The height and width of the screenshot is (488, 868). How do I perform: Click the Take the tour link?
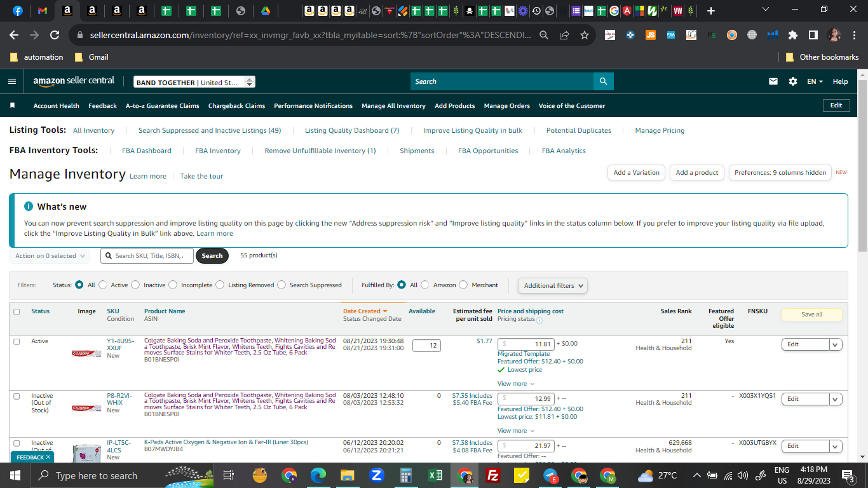(x=201, y=176)
